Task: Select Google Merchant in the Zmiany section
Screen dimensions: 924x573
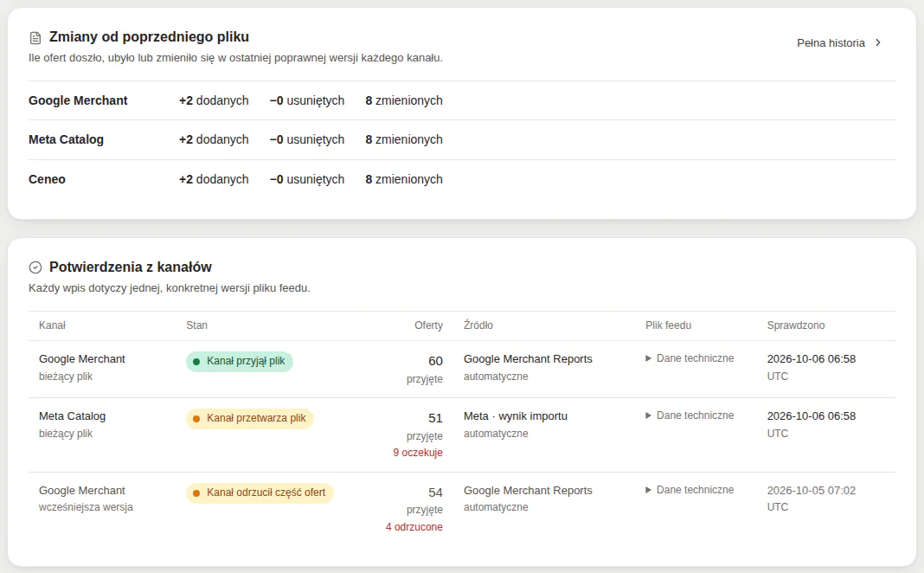Action: pyautogui.click(x=79, y=100)
